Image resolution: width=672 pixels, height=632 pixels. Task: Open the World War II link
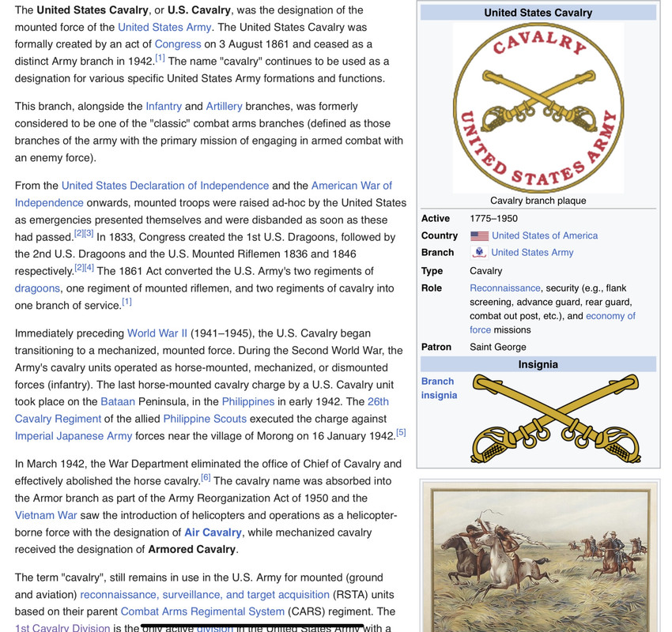(x=157, y=333)
